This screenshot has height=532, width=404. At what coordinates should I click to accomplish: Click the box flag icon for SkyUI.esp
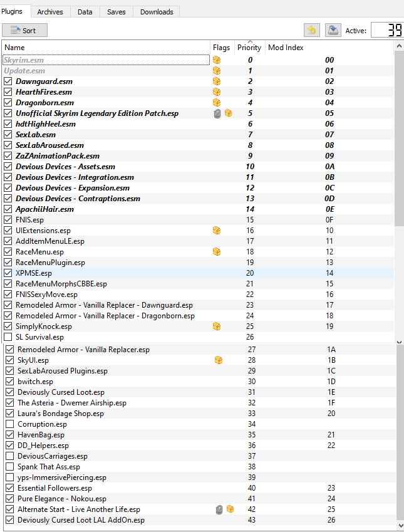coord(219,360)
